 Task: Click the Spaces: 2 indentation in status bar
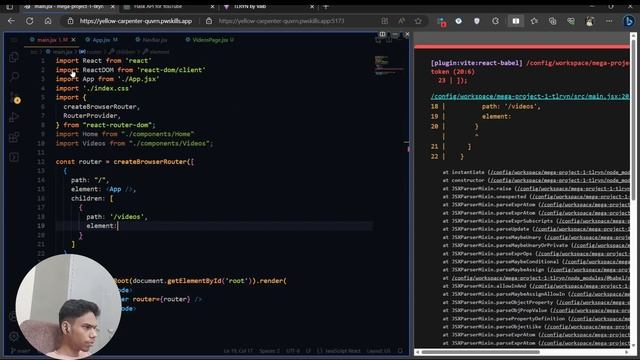pyautogui.click(x=269, y=351)
